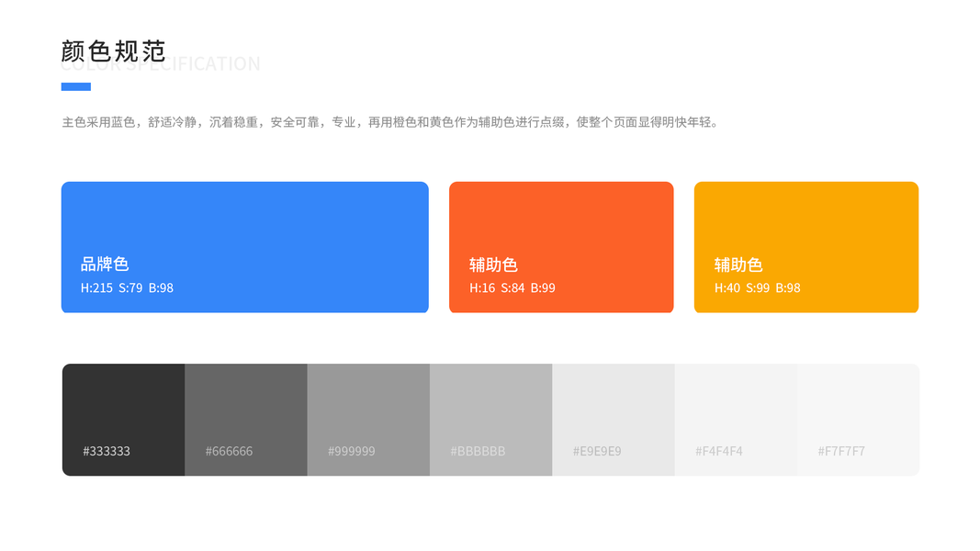
Task: Pick the #F7F7F7 swatch
Action: [859, 420]
